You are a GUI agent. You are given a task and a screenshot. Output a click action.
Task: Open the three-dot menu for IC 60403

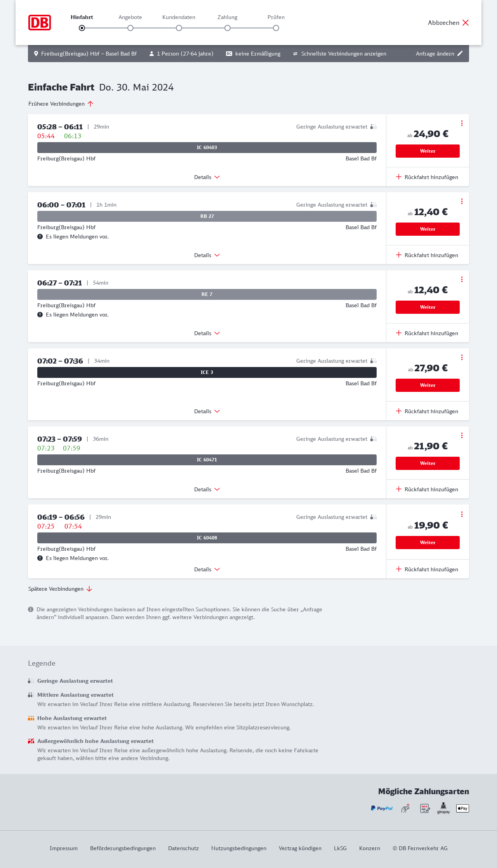(x=462, y=123)
